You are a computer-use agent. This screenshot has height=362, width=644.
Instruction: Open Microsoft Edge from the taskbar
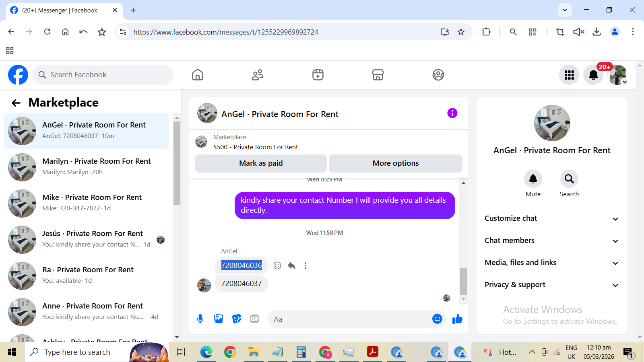[206, 352]
